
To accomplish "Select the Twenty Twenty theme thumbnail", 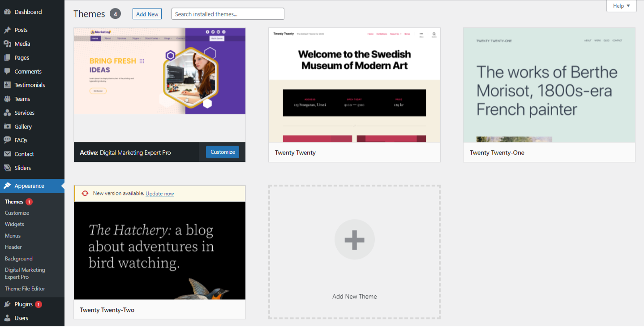I will click(x=354, y=85).
